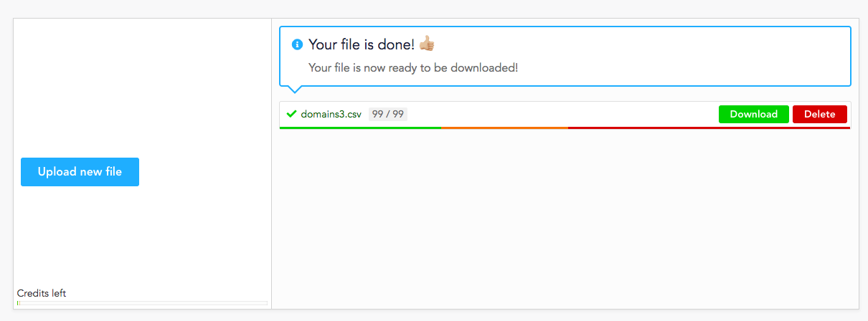Click the green segment of the result bar
This screenshot has width=868, height=321.
tap(361, 128)
